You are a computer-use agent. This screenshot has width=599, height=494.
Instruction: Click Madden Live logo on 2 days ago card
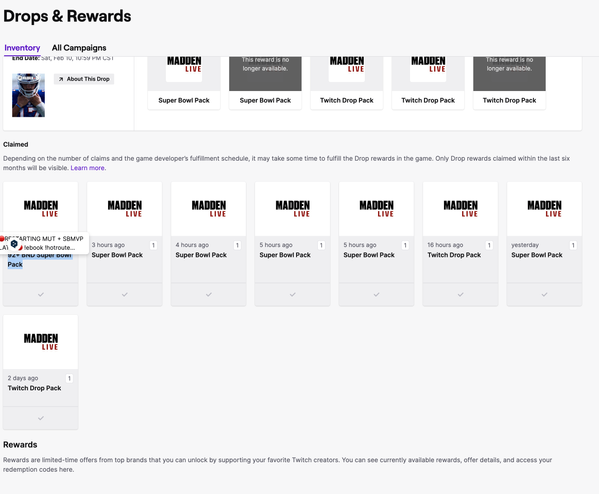[41, 342]
